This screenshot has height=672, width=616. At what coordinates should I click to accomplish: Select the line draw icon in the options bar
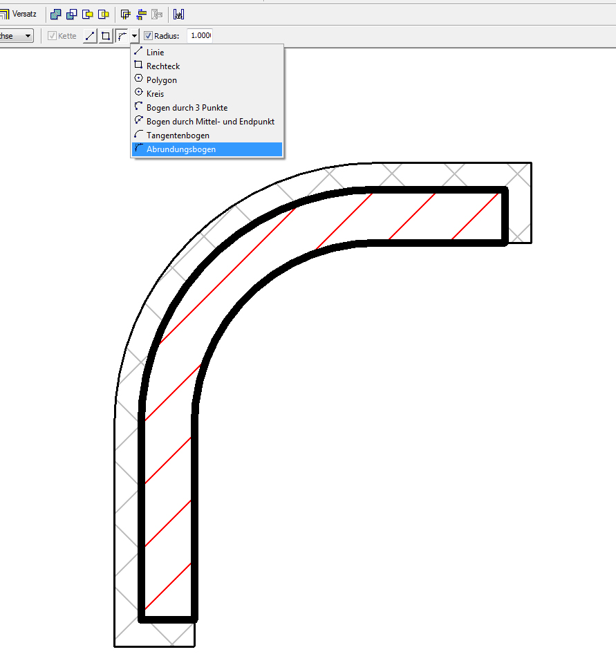90,36
